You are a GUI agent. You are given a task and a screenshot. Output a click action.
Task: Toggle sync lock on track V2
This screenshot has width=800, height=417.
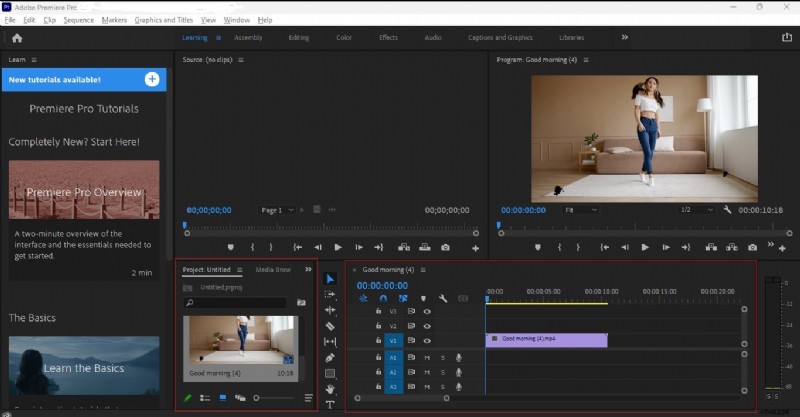point(411,326)
